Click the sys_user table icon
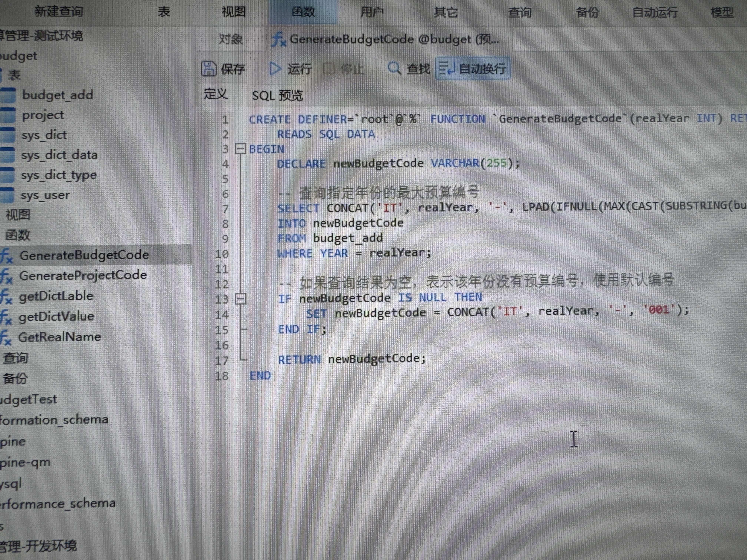747x560 pixels. tap(7, 195)
